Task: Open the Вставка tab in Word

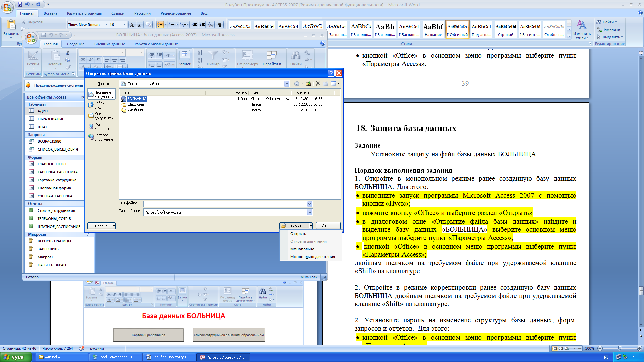Action: click(50, 13)
